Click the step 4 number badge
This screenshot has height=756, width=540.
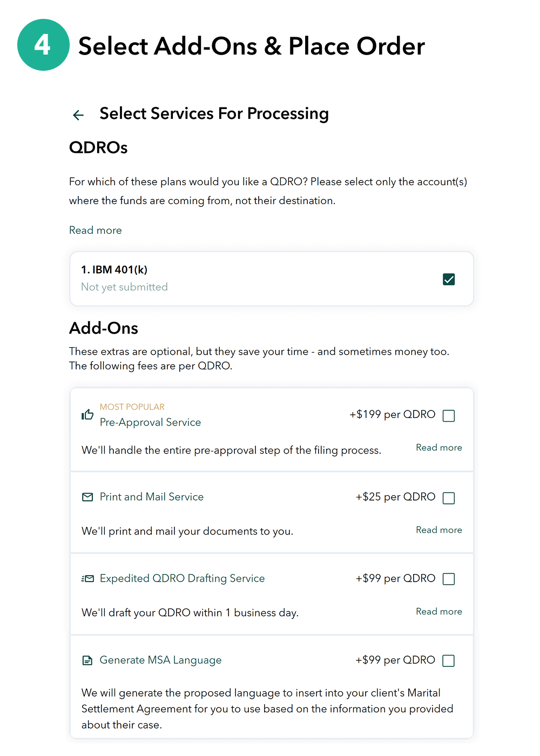coord(43,45)
